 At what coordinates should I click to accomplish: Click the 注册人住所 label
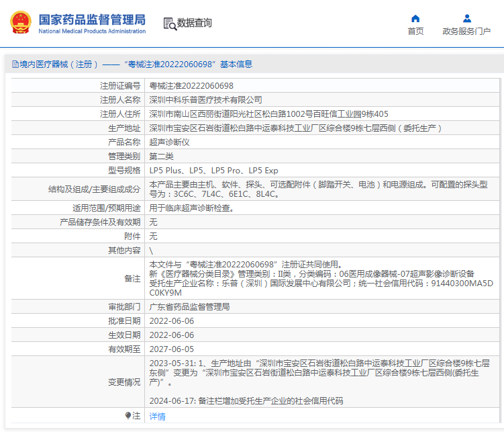tap(120, 114)
